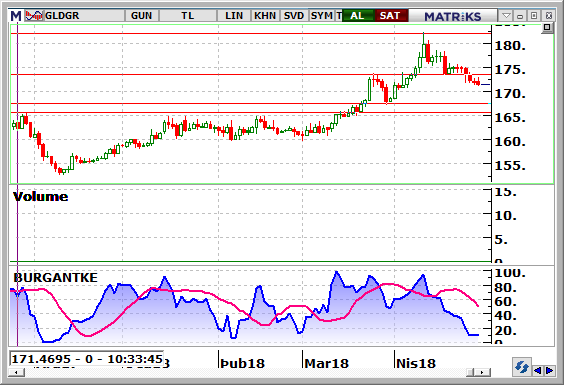Click the horizontal scrollbar right arrow
This screenshot has height=385, width=564.
click(x=483, y=372)
